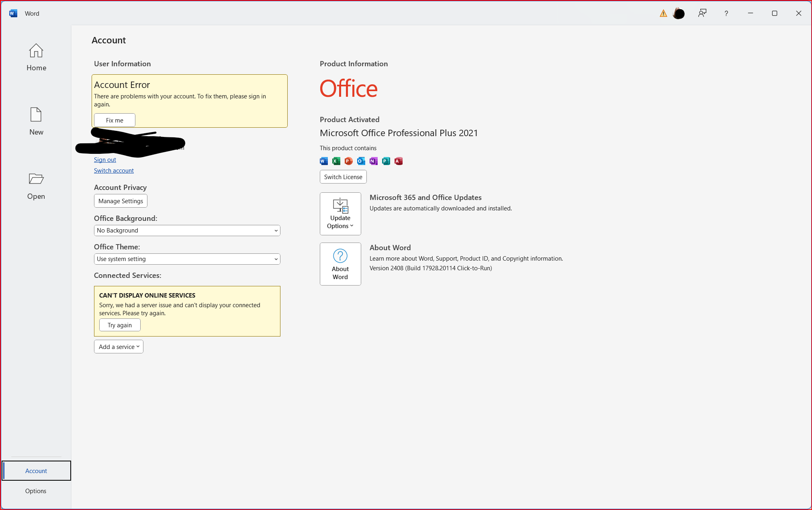Screen dimensions: 812x510
Task: Click the Excel icon under product contains
Action: [x=336, y=161]
